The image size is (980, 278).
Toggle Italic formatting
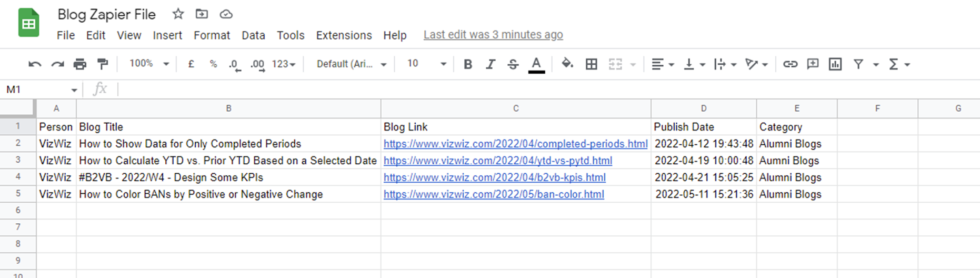click(490, 64)
